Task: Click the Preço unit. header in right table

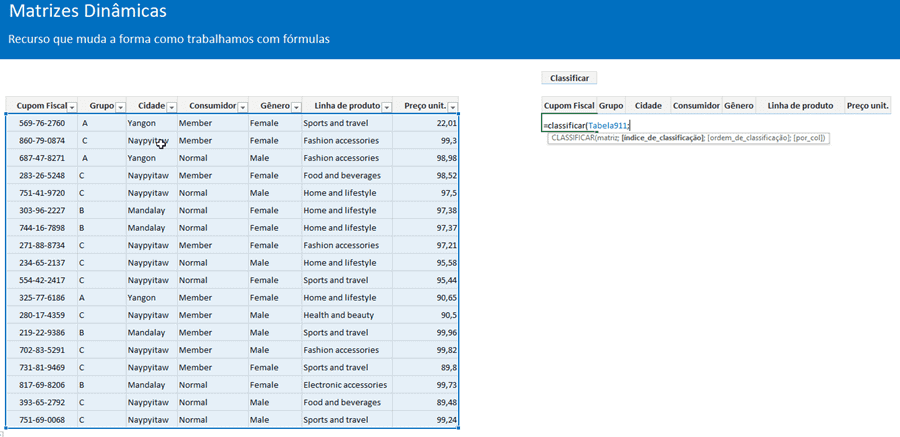Action: [867, 105]
